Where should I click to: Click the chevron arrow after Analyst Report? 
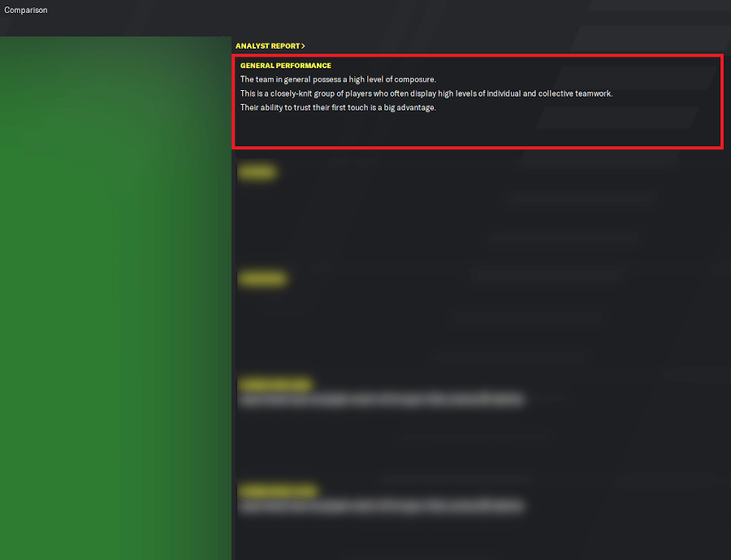coord(303,46)
